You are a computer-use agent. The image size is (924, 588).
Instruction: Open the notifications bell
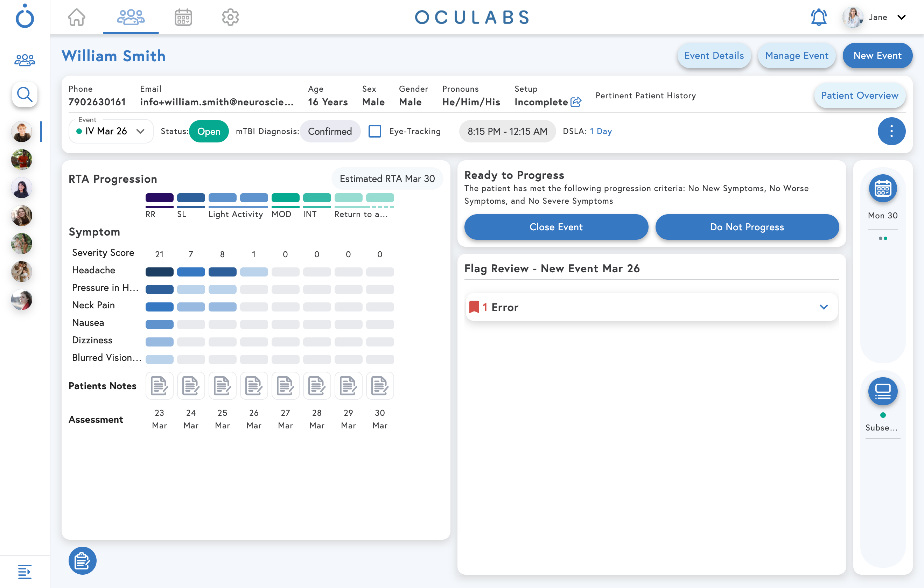819,17
